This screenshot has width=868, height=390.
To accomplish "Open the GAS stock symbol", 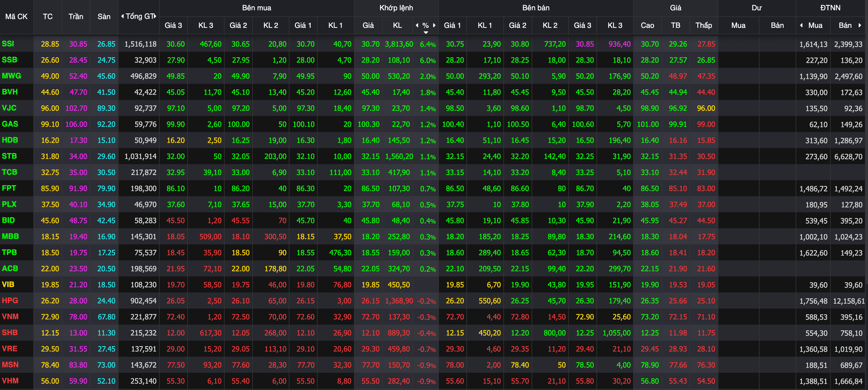I will [x=10, y=124].
